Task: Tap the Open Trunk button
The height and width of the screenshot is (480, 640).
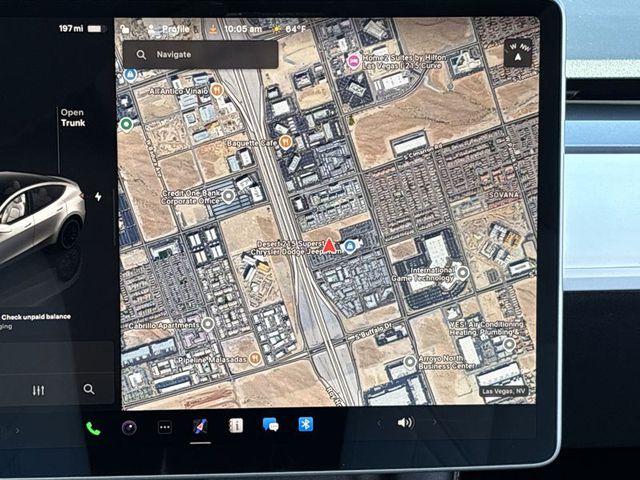Action: pos(73,118)
